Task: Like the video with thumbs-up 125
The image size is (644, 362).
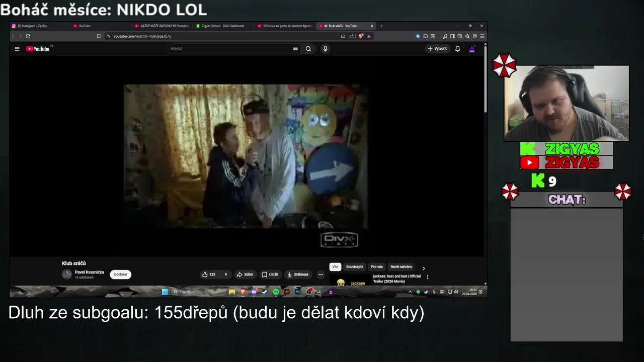Action: point(209,275)
